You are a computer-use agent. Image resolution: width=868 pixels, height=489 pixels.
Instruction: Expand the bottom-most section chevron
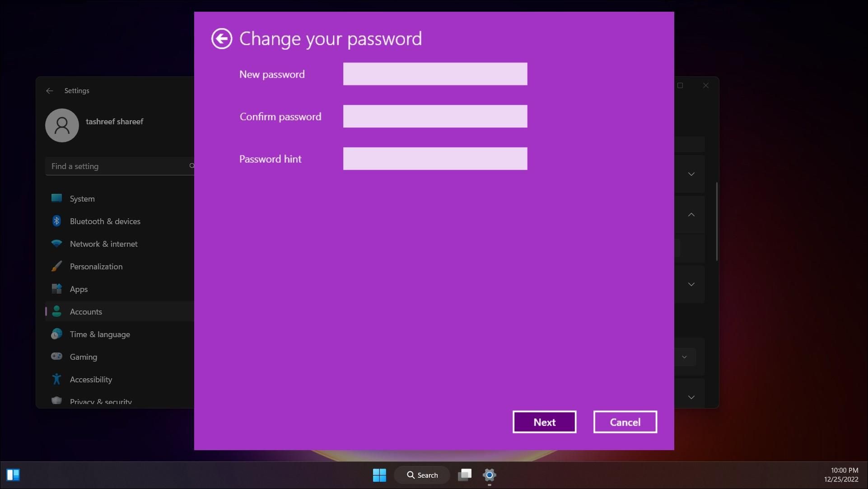pyautogui.click(x=691, y=397)
